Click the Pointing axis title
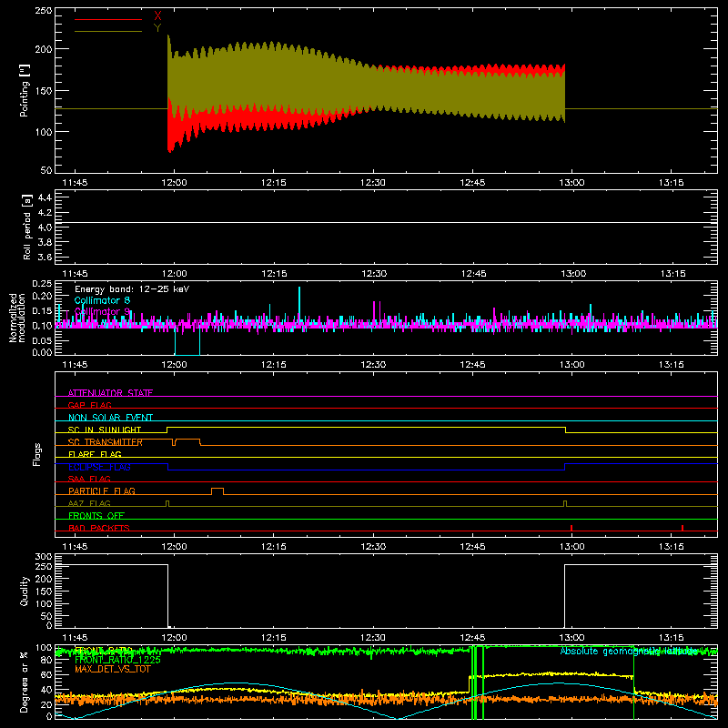The width and height of the screenshot is (728, 728). click(x=25, y=90)
